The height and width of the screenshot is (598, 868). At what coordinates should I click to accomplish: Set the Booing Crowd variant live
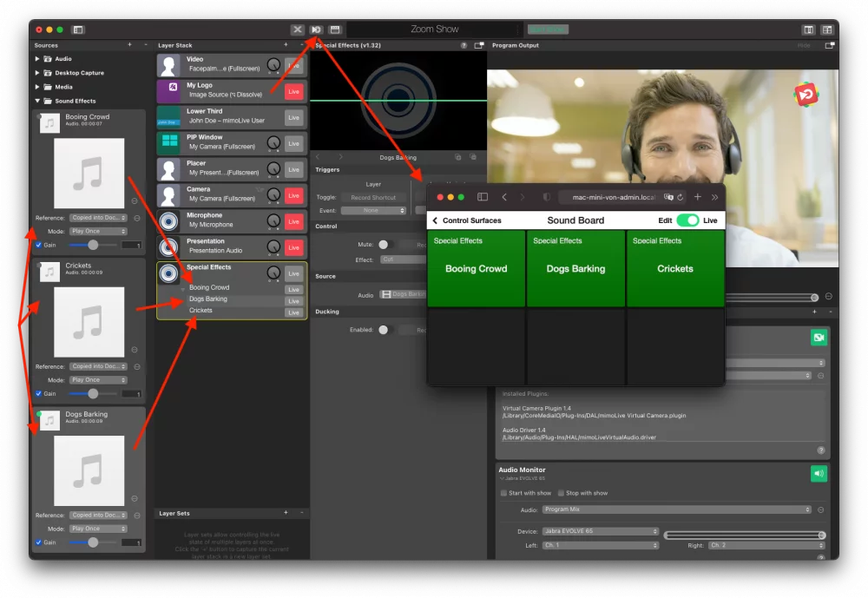(294, 290)
